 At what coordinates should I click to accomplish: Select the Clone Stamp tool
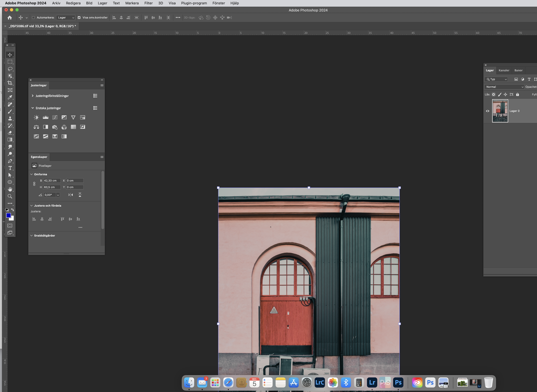10,118
